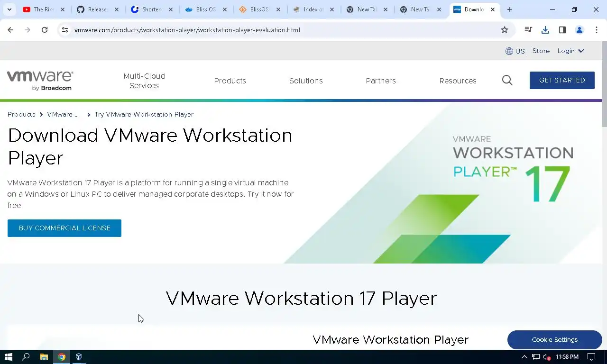Click the globe US region selector

tap(515, 51)
